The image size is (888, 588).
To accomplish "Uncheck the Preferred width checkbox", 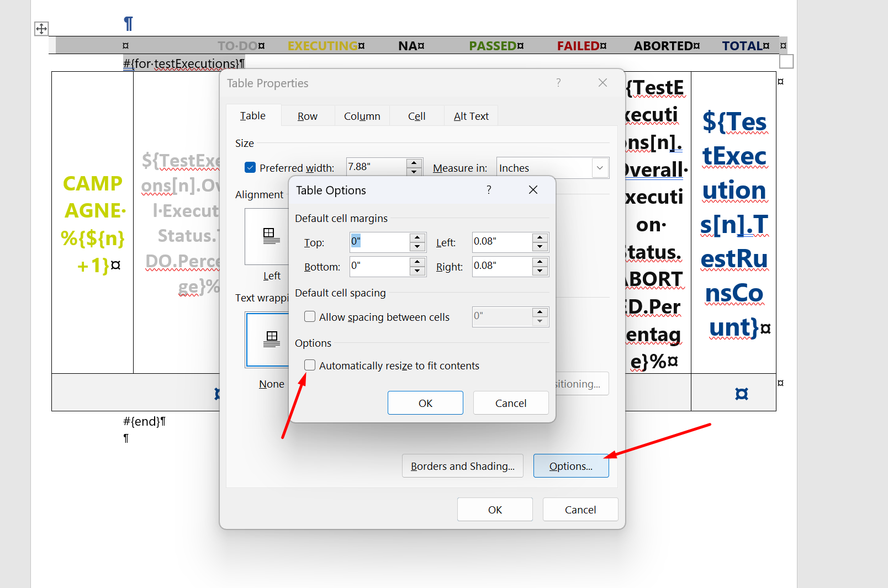I will point(250,168).
